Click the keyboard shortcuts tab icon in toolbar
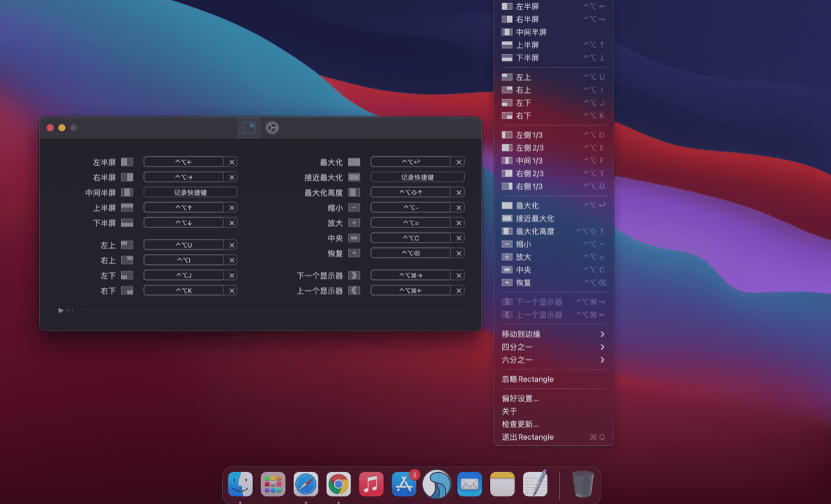 point(249,127)
